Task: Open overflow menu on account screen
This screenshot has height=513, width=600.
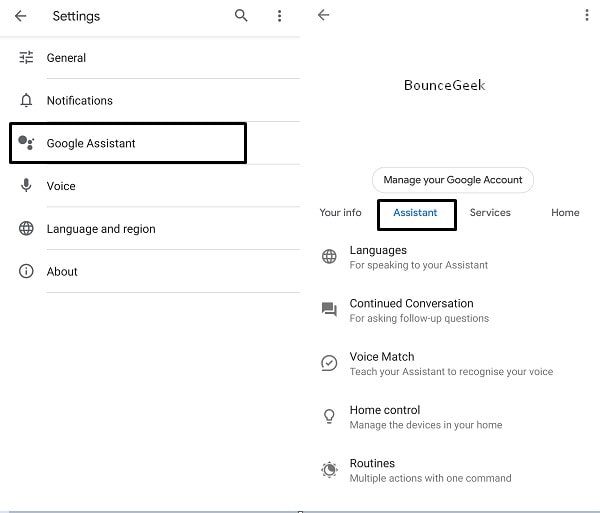Action: pyautogui.click(x=587, y=15)
